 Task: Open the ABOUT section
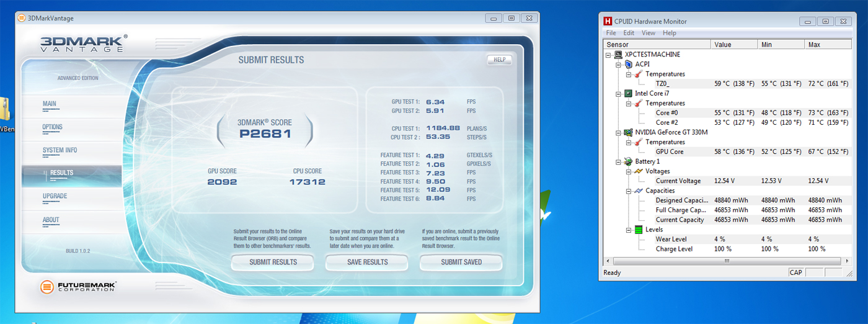tap(71, 221)
